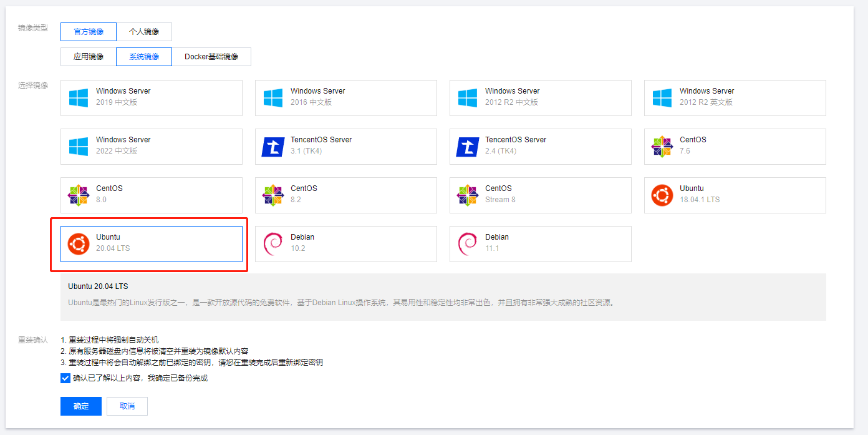Uncheck the backup confirmation checkbox
This screenshot has width=868, height=435.
[65, 378]
